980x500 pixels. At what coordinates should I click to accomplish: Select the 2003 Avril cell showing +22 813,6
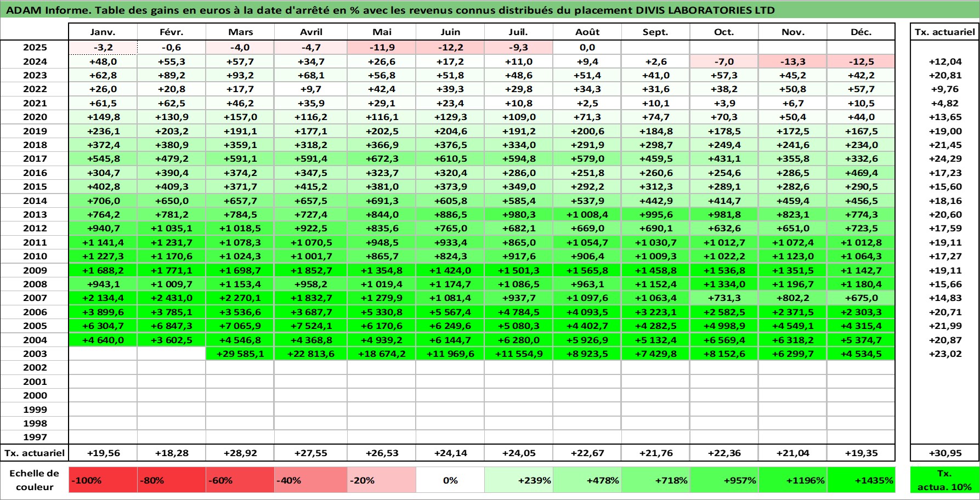(310, 354)
